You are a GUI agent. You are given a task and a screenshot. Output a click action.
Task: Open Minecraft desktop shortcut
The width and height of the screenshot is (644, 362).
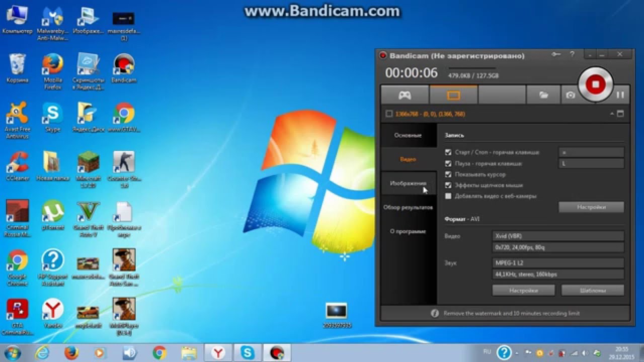tap(89, 170)
